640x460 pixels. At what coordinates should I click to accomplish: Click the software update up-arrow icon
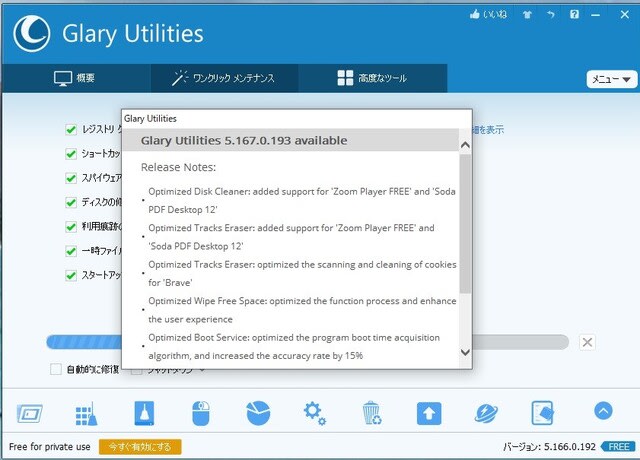[x=429, y=413]
